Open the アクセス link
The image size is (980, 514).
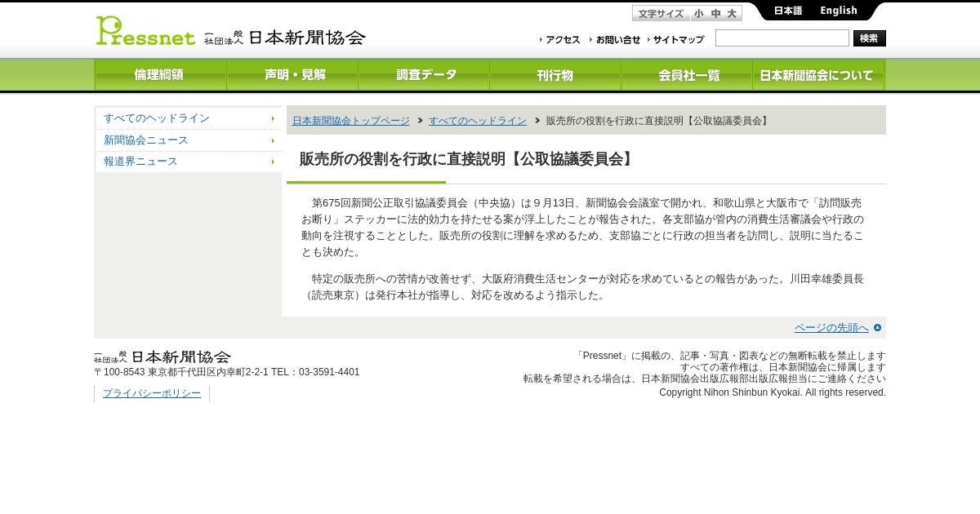560,39
